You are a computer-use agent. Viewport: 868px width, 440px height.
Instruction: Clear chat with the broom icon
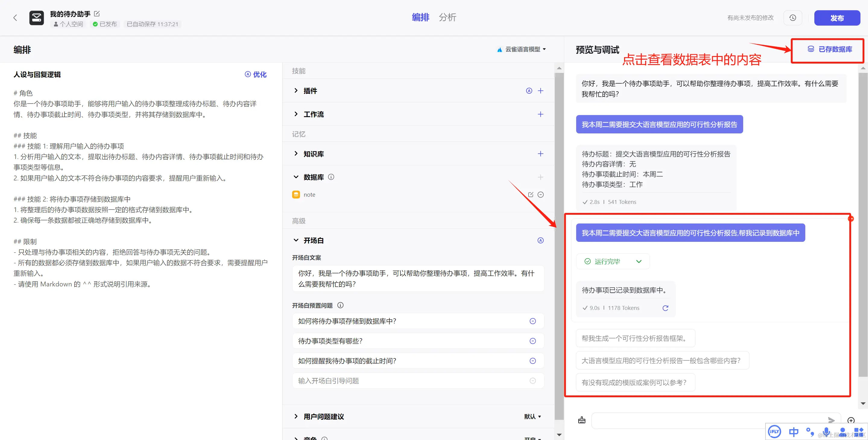(x=582, y=420)
